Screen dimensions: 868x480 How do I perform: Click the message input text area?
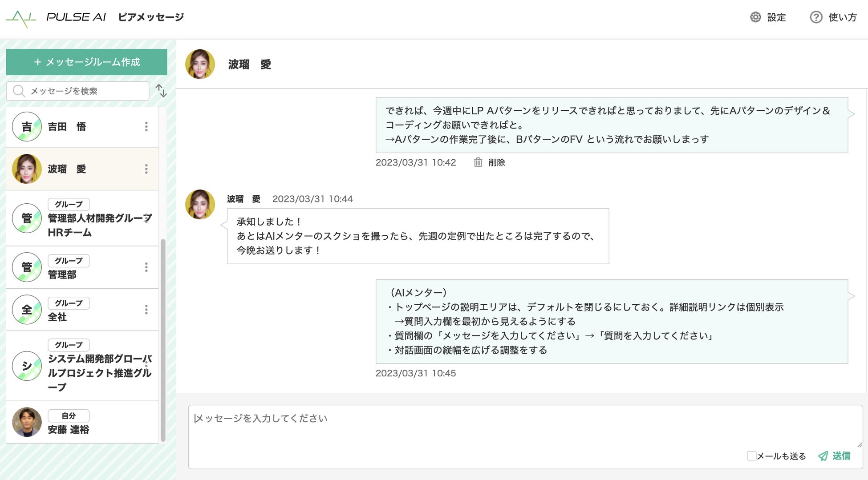490,427
